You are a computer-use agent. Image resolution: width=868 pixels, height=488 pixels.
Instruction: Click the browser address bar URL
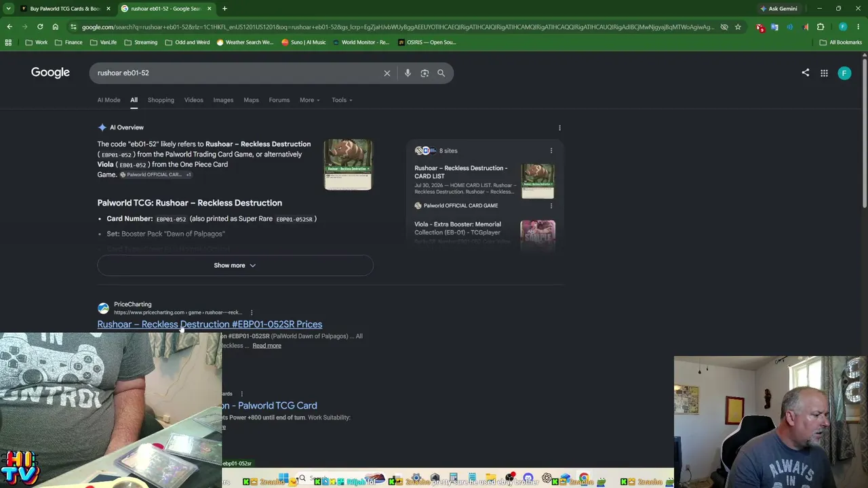pyautogui.click(x=398, y=27)
